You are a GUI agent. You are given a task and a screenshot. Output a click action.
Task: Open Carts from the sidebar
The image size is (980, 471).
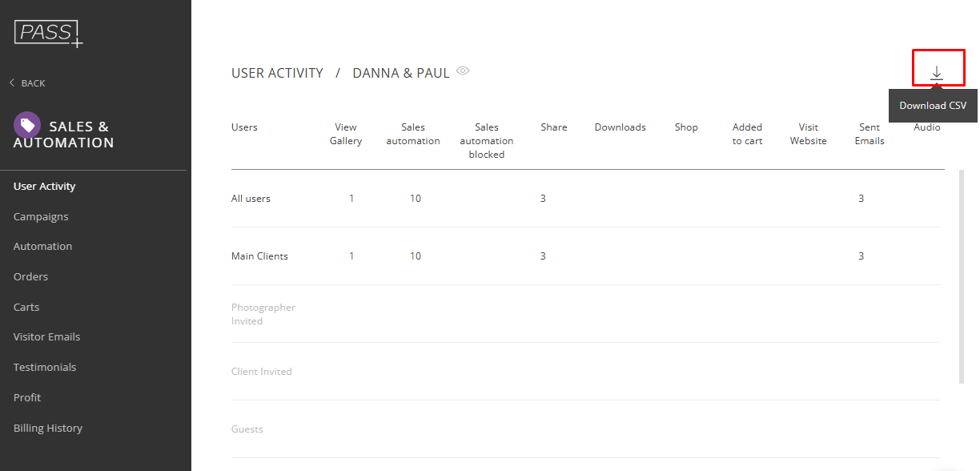point(26,307)
